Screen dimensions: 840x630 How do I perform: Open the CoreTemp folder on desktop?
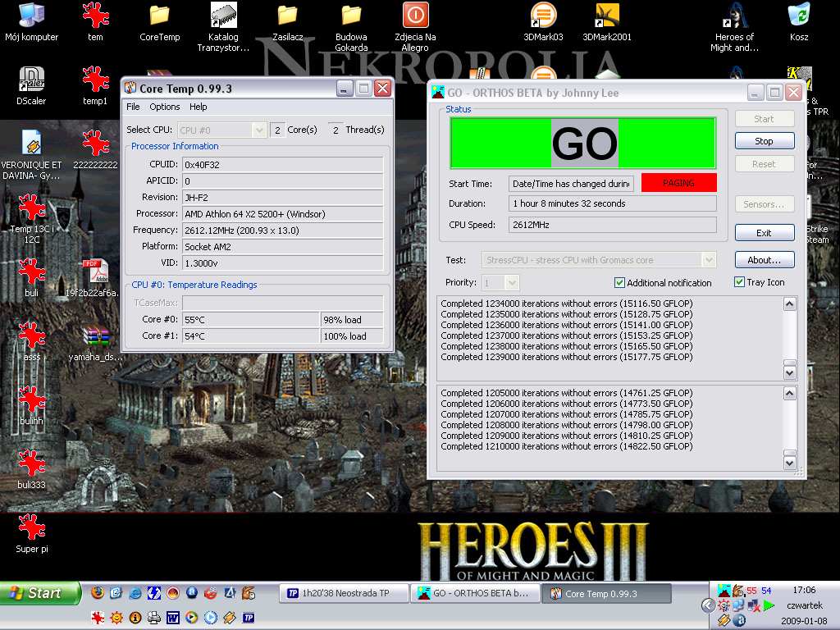159,21
